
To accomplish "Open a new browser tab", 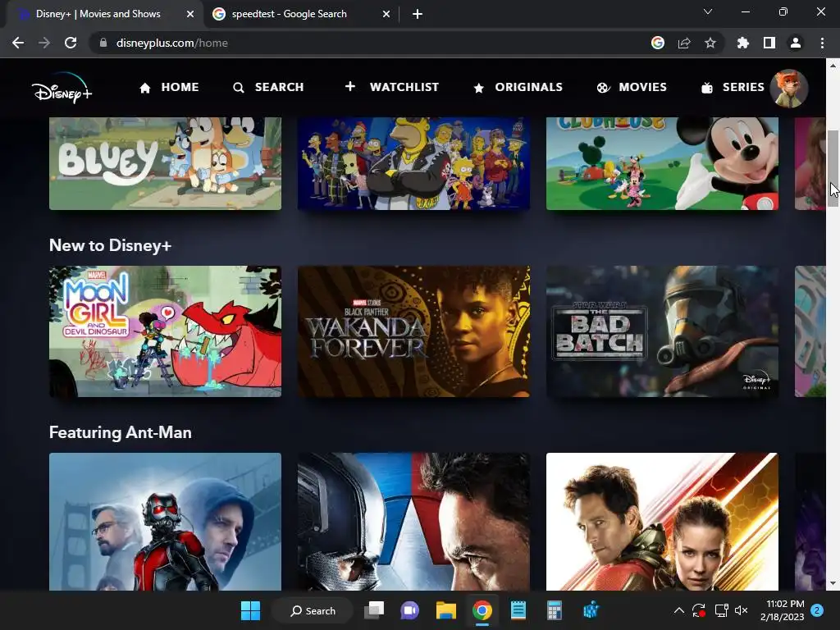I will [418, 15].
